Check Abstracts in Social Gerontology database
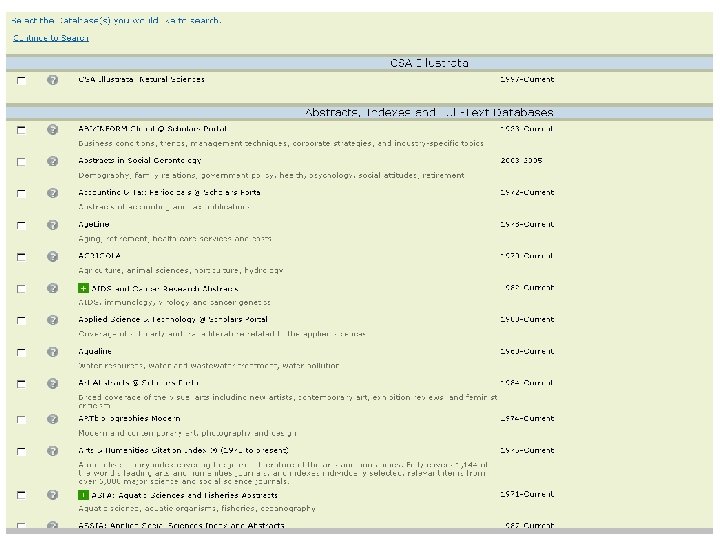The width and height of the screenshot is (720, 540). pyautogui.click(x=21, y=162)
